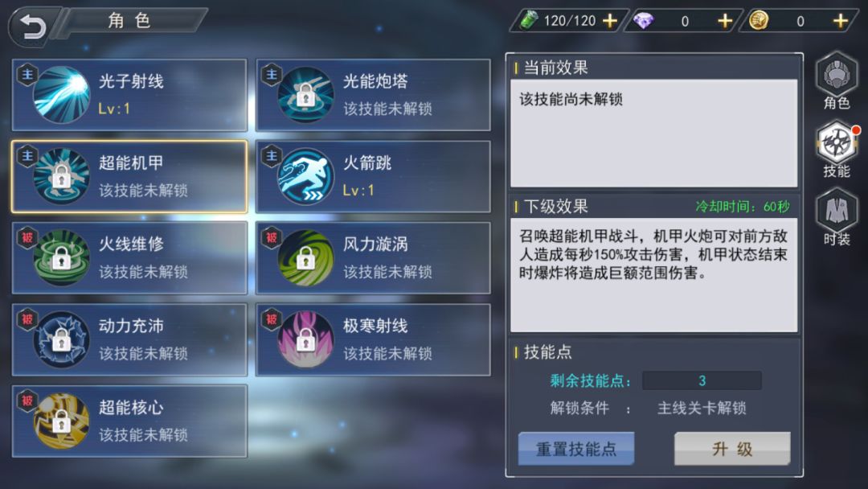Open the 时装 costume tab
Screen dimensions: 868x489
pyautogui.click(x=837, y=217)
